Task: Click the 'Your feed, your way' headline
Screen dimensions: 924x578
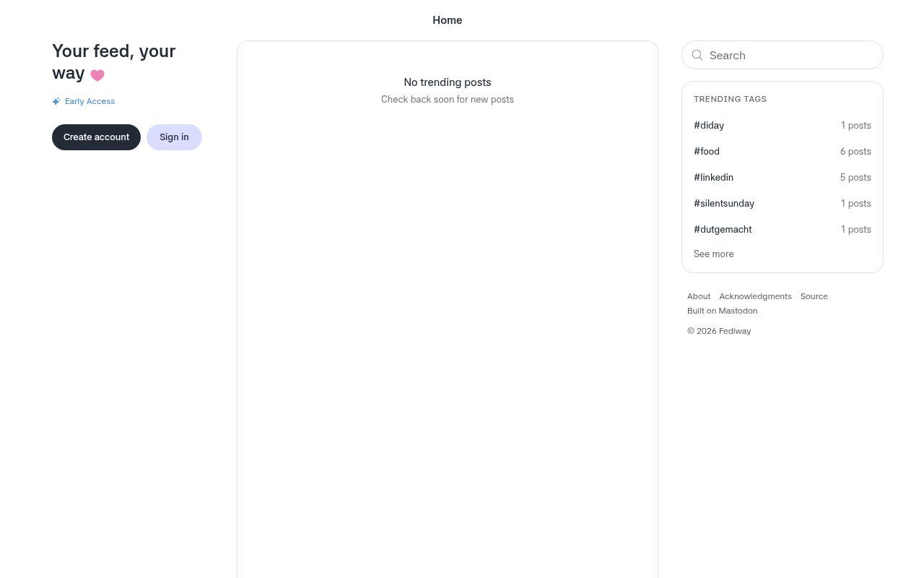Action: tap(113, 62)
